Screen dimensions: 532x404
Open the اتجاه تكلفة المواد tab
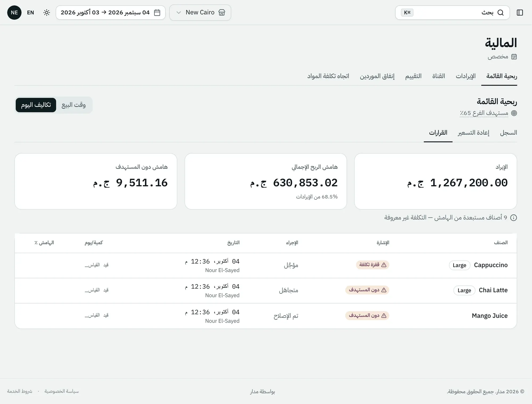pos(328,76)
